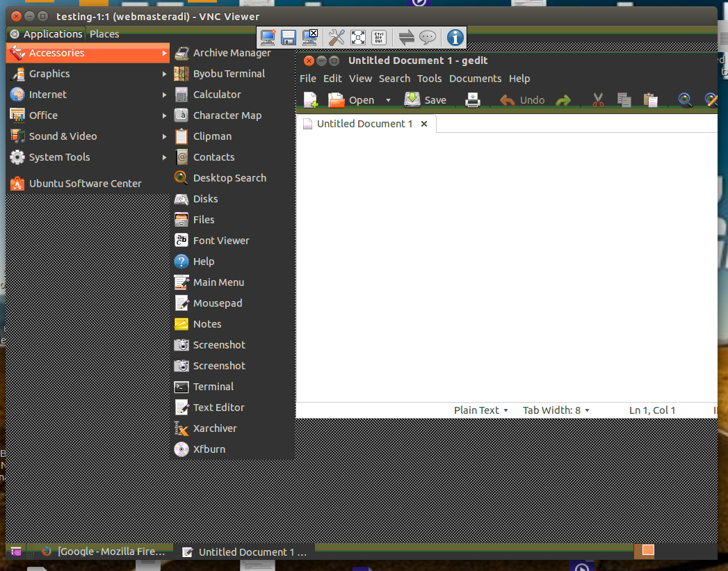Click the Cut scissors icon

point(598,100)
